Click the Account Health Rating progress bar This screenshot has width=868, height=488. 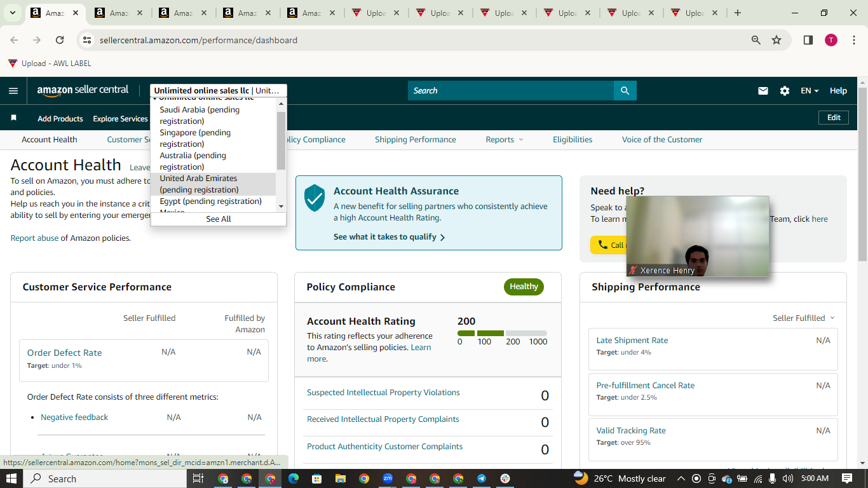click(502, 333)
